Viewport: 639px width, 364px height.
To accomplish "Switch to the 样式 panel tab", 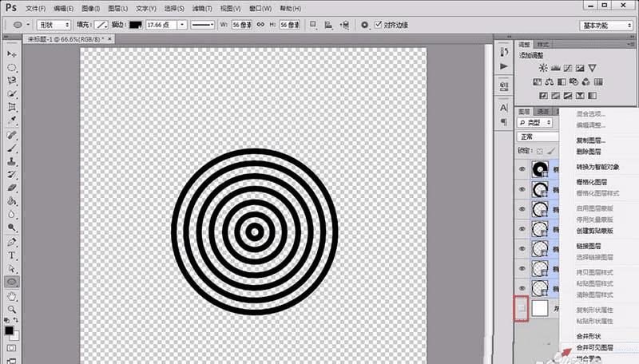I will click(543, 45).
